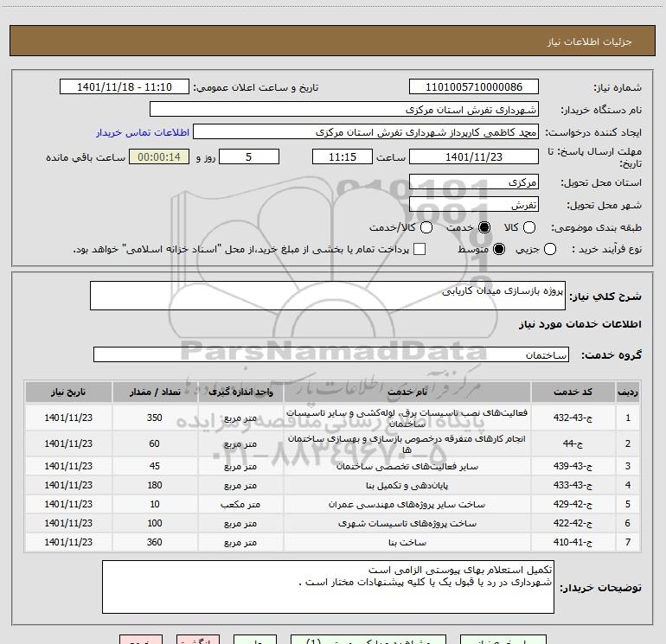The height and width of the screenshot is (644, 666).
Task: Click the quantity cell 360
Action: pyautogui.click(x=155, y=542)
